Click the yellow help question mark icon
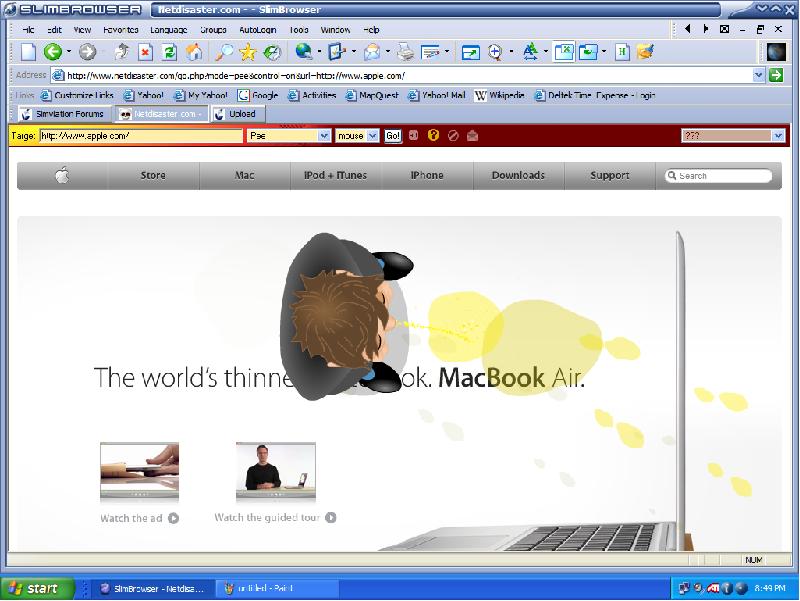This screenshot has width=800, height=601. pyautogui.click(x=433, y=135)
